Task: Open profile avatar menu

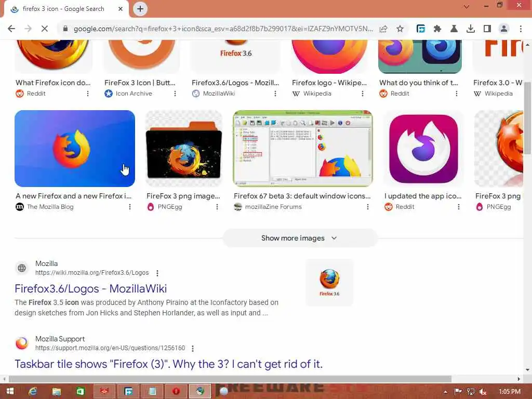Action: [504, 29]
